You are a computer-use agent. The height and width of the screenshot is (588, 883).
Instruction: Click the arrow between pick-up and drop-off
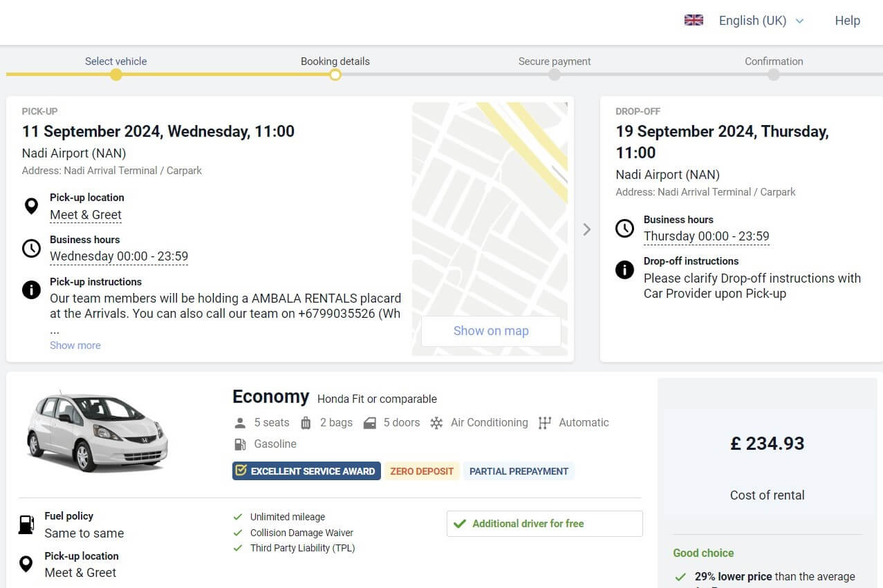586,229
